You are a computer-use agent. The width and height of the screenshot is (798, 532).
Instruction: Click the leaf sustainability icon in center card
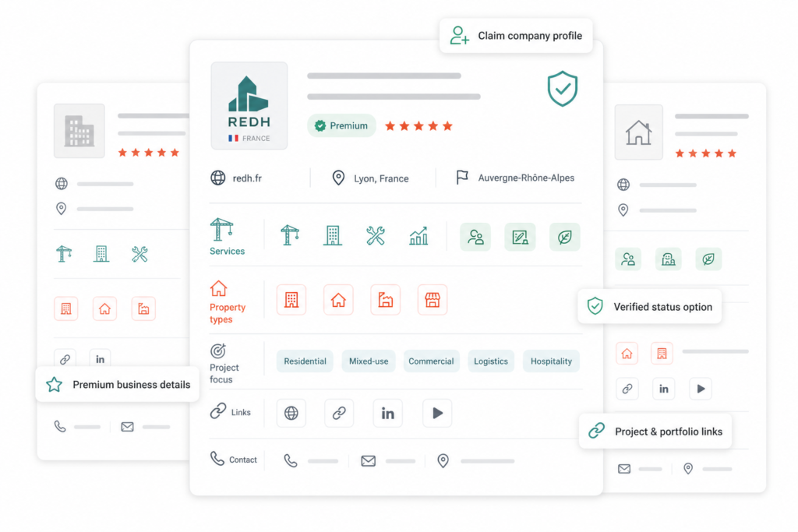[x=564, y=237]
